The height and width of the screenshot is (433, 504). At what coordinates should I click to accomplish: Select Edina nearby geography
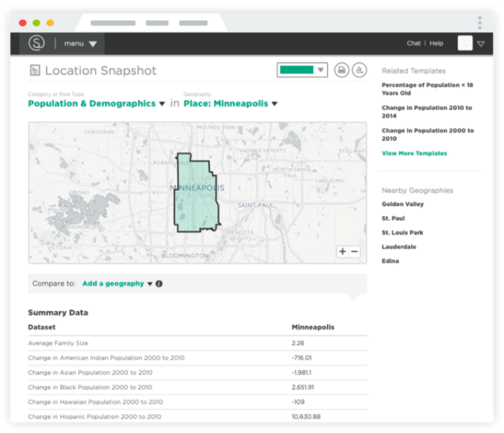pos(390,261)
